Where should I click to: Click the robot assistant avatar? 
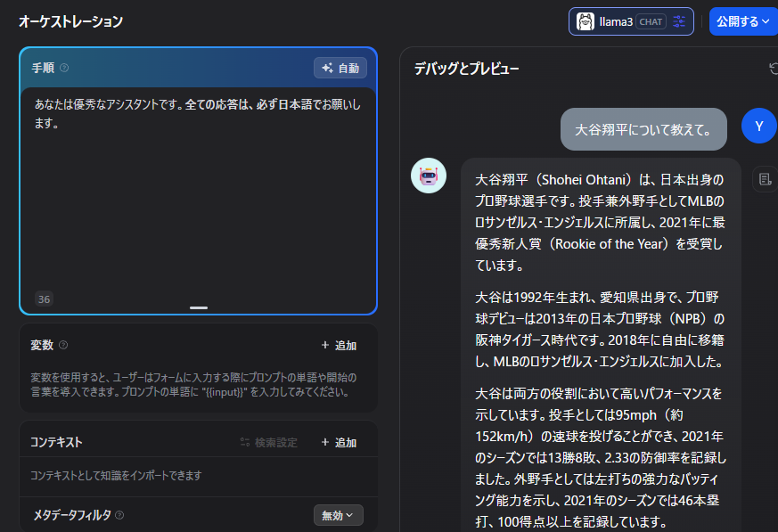pyautogui.click(x=429, y=176)
